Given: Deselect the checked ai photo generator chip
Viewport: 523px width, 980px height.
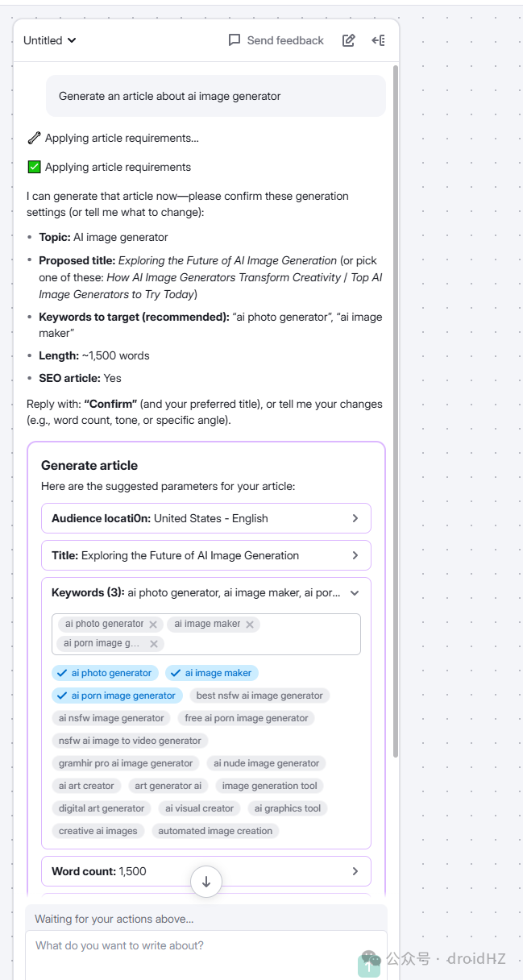Looking at the screenshot, I should (x=106, y=673).
